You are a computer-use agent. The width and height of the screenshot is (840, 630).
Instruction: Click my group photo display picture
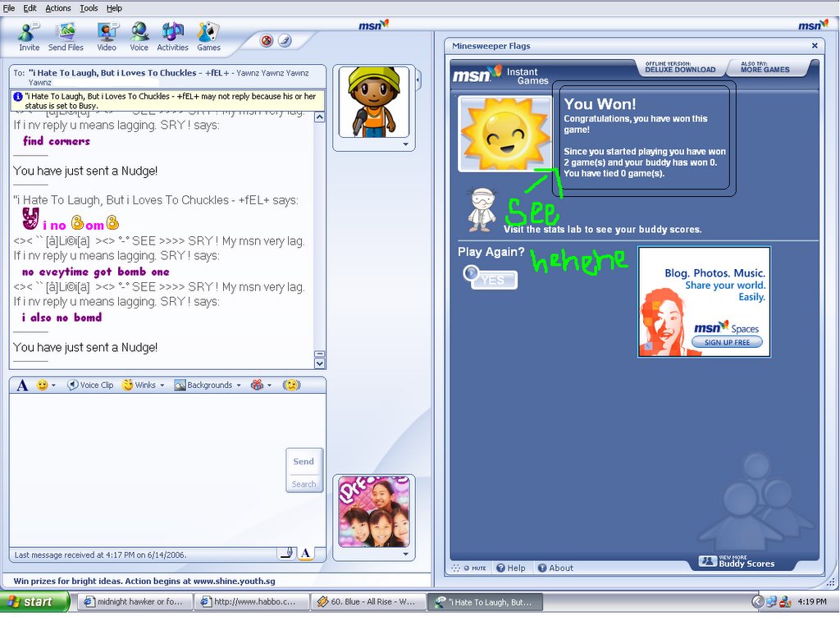(x=374, y=512)
